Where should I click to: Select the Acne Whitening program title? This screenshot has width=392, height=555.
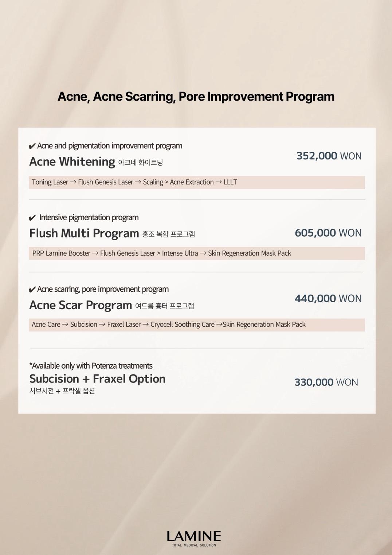(72, 162)
